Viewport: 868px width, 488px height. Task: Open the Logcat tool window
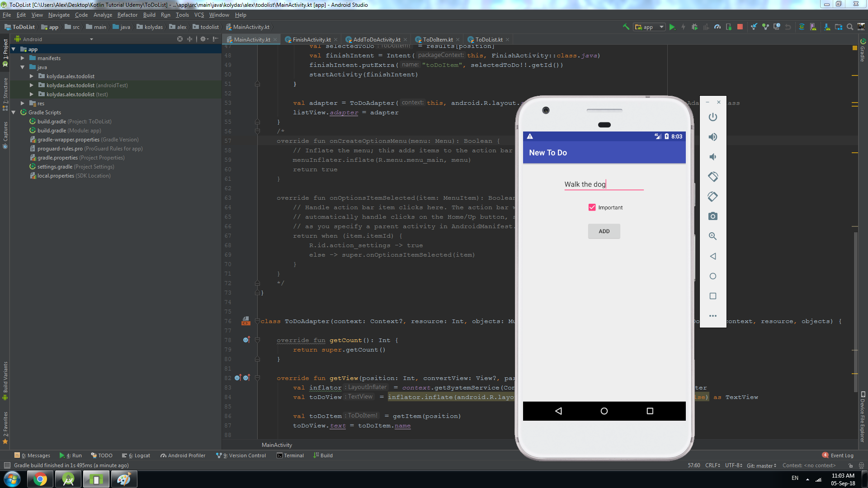(136, 455)
